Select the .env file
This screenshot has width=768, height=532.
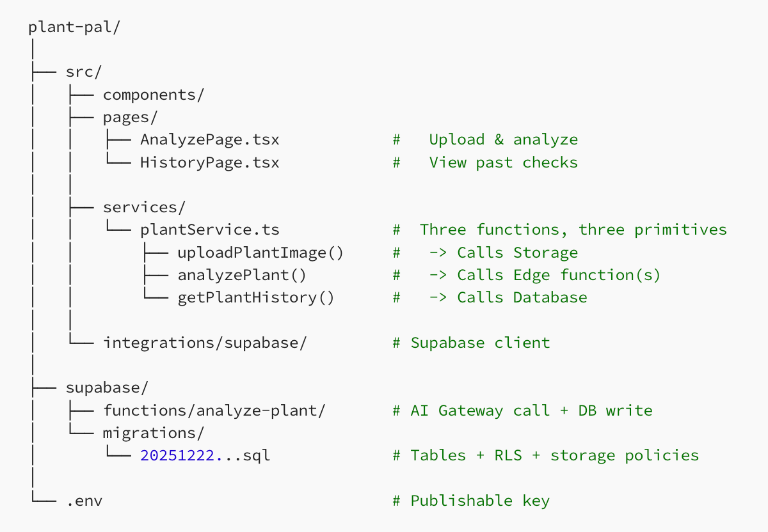(84, 501)
